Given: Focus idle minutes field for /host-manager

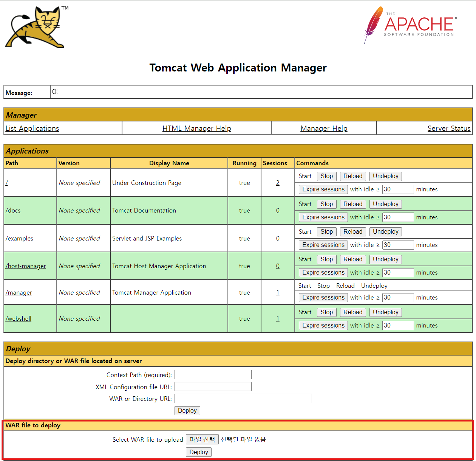Looking at the screenshot, I should [x=398, y=273].
